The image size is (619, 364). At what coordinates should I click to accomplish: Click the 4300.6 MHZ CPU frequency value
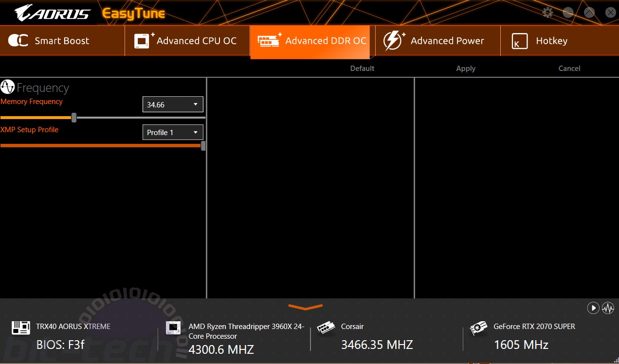tap(221, 349)
